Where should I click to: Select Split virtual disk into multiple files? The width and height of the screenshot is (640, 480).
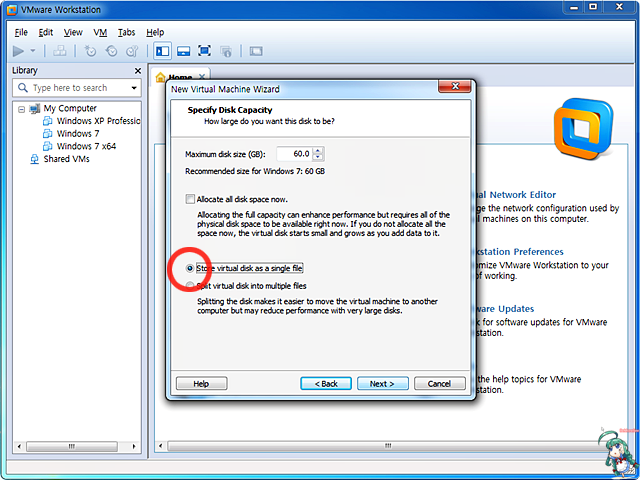coord(189,285)
